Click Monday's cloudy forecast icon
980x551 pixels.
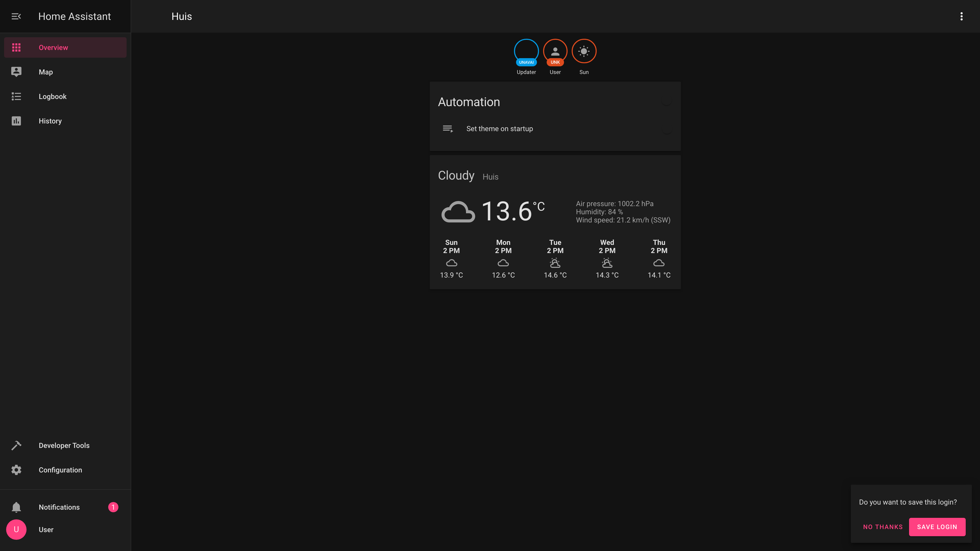pos(503,263)
